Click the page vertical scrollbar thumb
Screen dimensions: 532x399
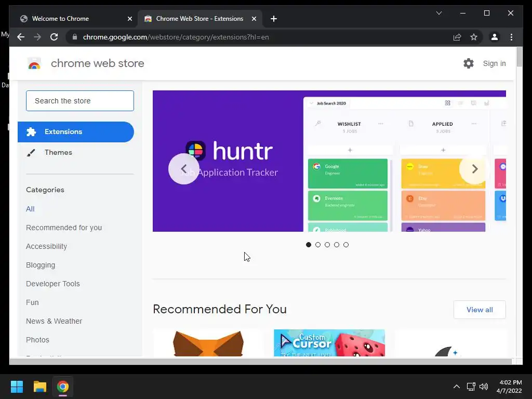coord(519,57)
